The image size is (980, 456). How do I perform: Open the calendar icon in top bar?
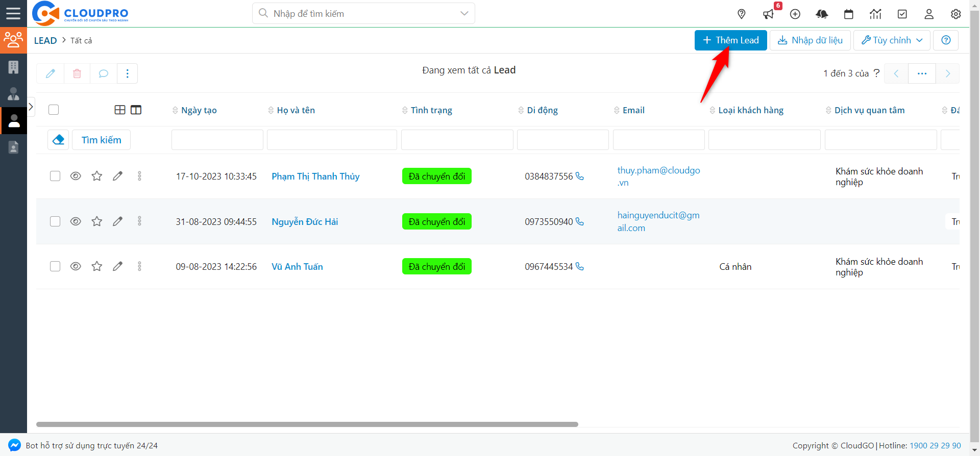coord(849,14)
